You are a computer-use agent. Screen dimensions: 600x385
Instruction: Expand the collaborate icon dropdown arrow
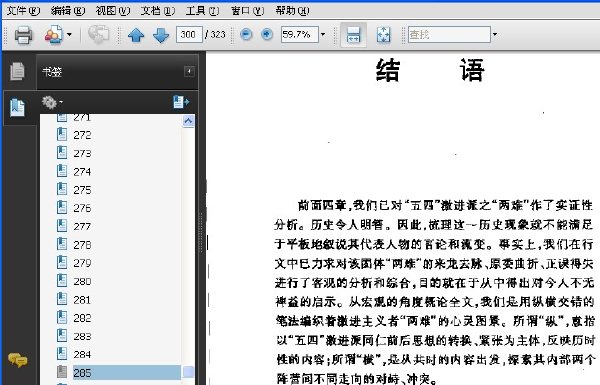click(69, 34)
